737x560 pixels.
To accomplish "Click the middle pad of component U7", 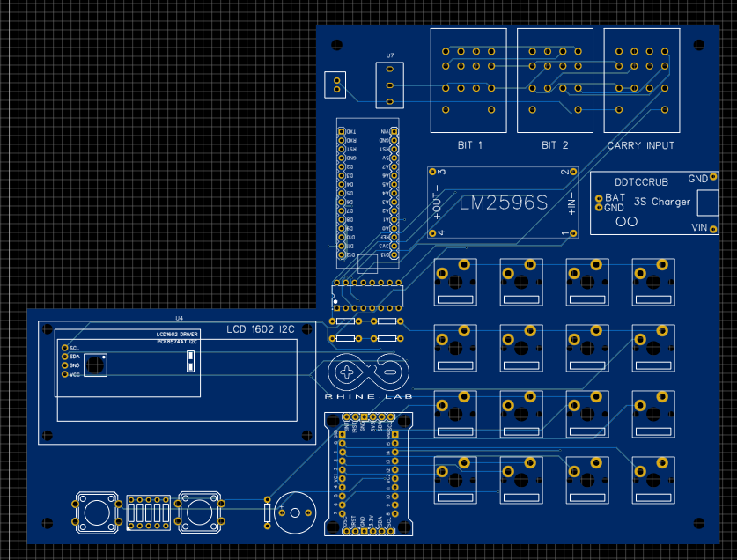I will pyautogui.click(x=390, y=85).
